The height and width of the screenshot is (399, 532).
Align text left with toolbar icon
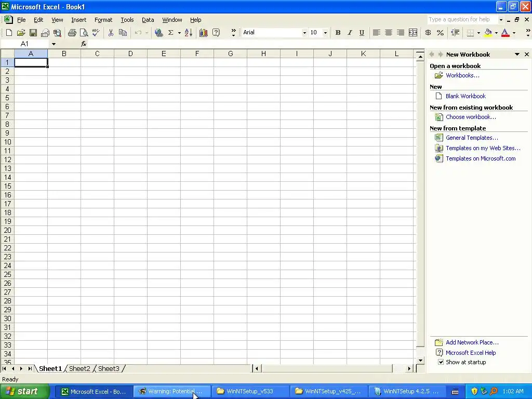[x=376, y=33]
